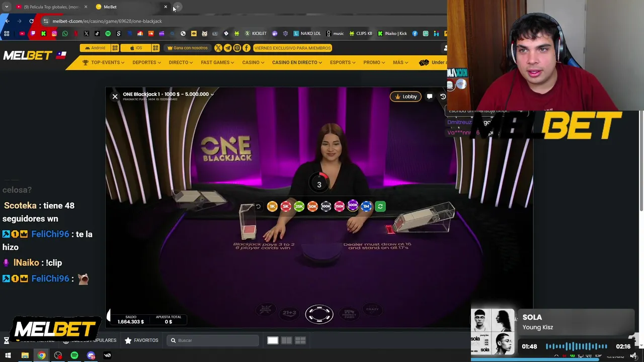The height and width of the screenshot is (362, 644).
Task: Expand the CASINO menu
Action: 253,62
